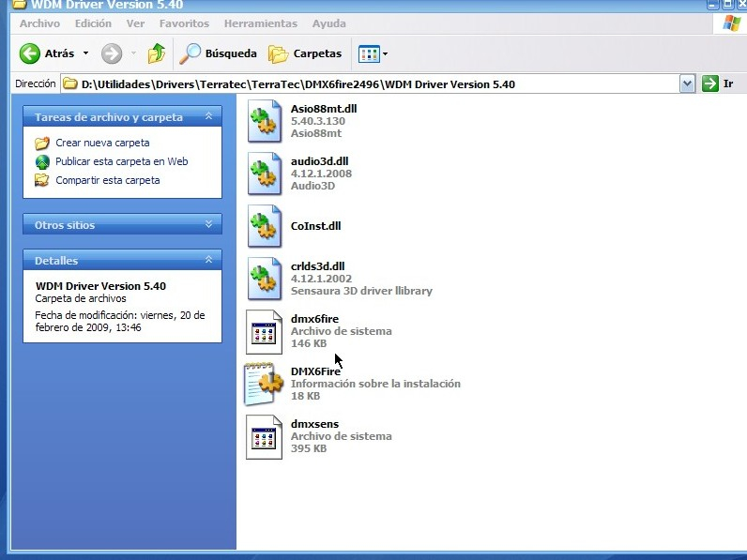
Task: Go up one folder level
Action: coord(157,53)
